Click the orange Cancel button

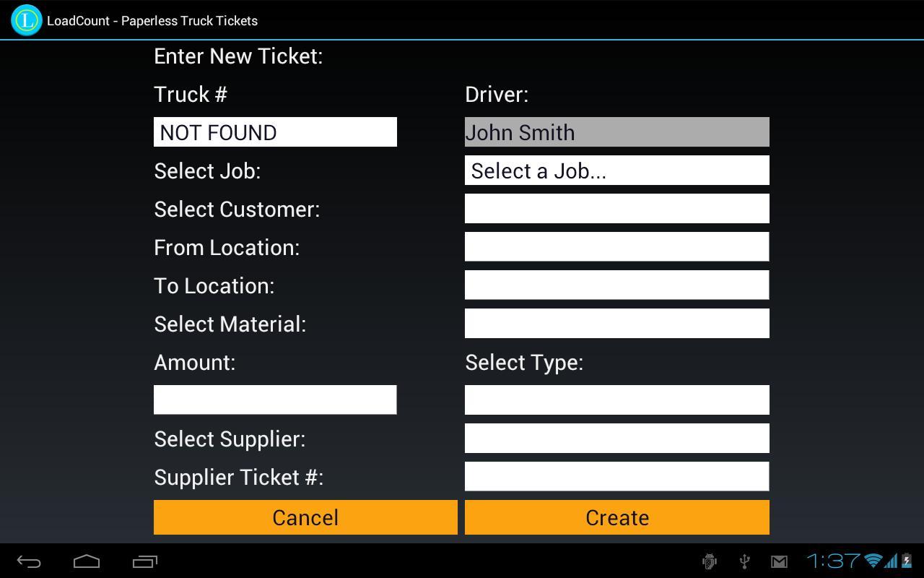point(305,517)
